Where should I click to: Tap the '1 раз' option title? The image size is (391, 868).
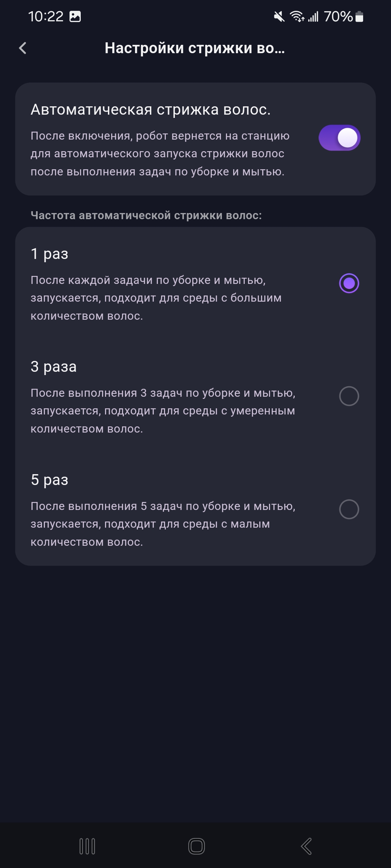[x=50, y=254]
